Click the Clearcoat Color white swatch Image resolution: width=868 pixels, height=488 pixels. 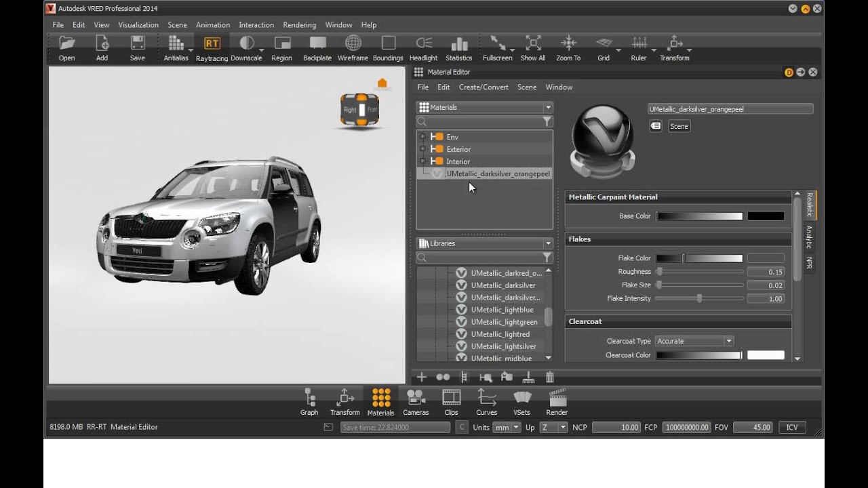click(766, 355)
